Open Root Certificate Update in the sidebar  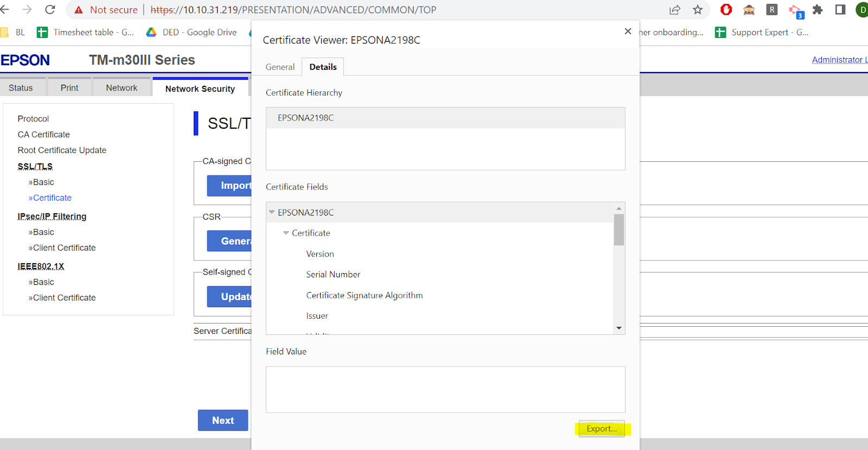coord(62,150)
